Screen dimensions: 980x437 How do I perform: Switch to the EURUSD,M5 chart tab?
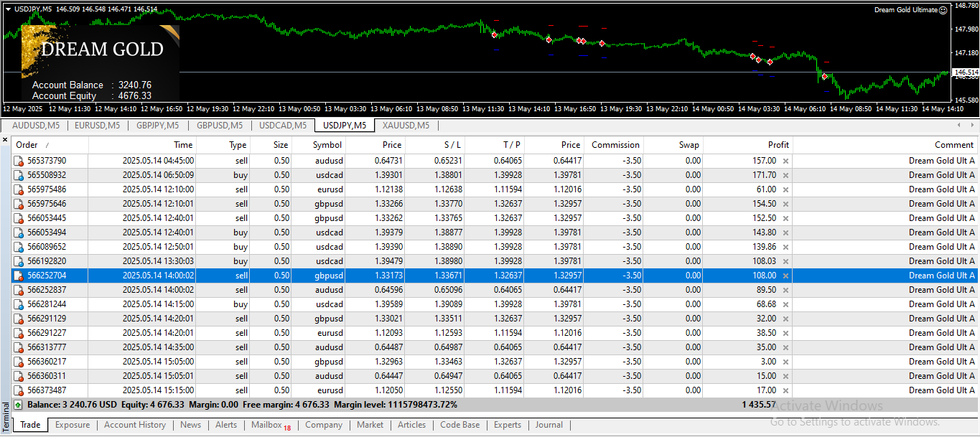(x=98, y=126)
